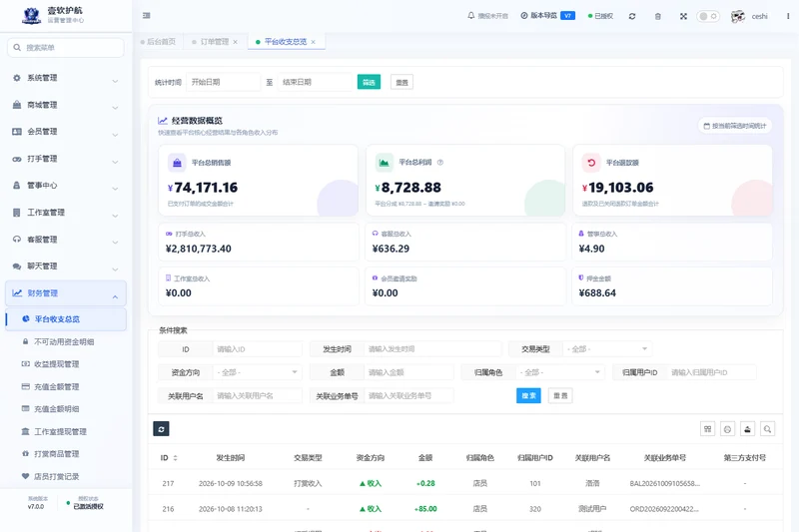The width and height of the screenshot is (799, 532).
Task: Expand 系统管理 menu in sidebar
Action: [66, 78]
